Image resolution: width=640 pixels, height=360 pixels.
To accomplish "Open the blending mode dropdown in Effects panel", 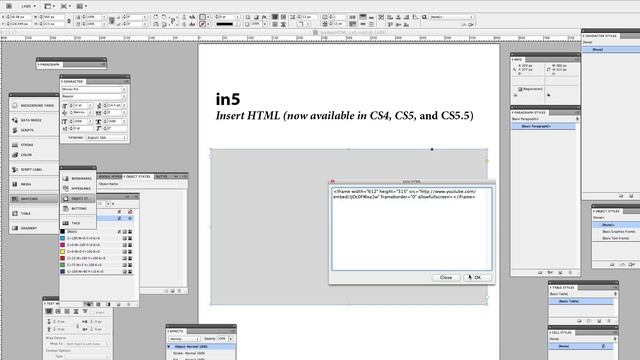I will coord(184,339).
